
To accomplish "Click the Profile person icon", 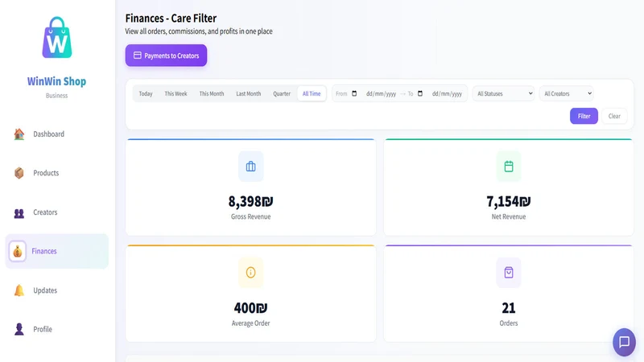I will (x=19, y=329).
